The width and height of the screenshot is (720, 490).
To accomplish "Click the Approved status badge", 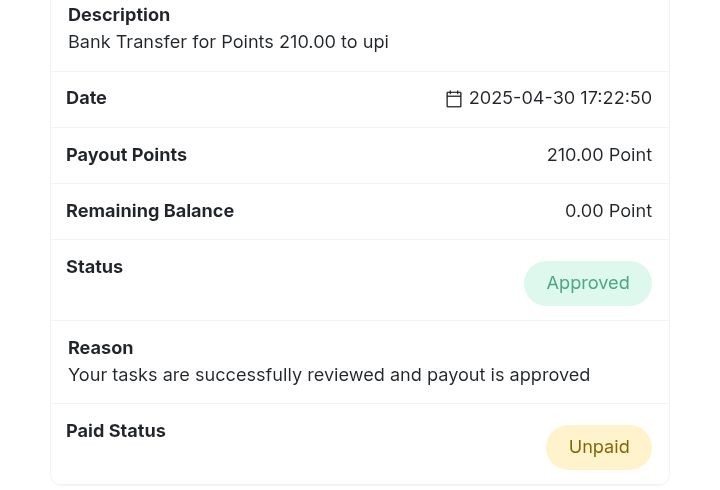I will [x=588, y=283].
